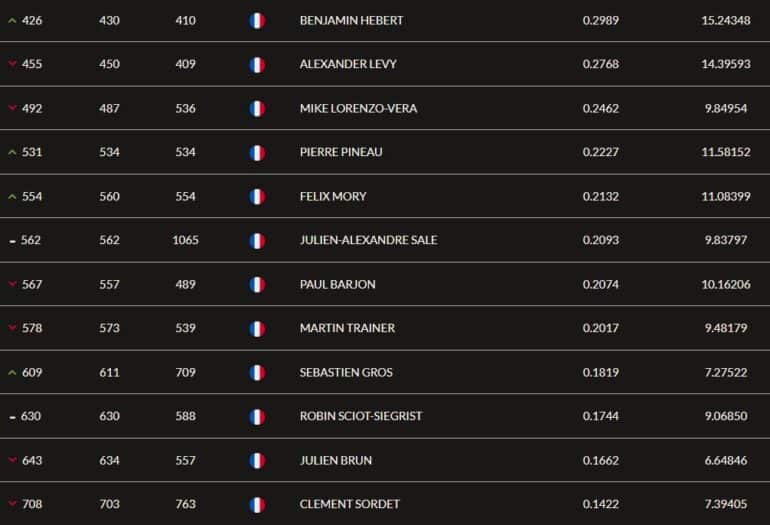Image resolution: width=770 pixels, height=525 pixels.
Task: Click the 1065 ranking for Julien-Alexandre Sale
Action: 186,240
